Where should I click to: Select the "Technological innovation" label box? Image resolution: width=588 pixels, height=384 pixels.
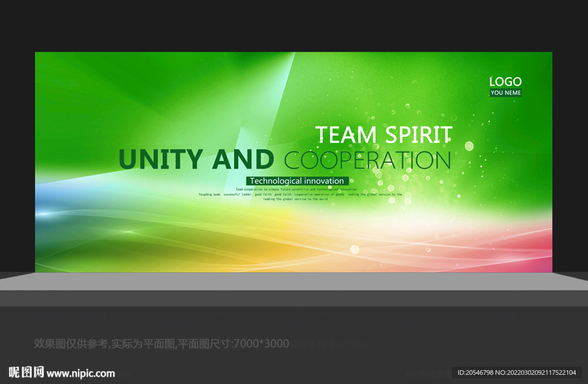[297, 181]
